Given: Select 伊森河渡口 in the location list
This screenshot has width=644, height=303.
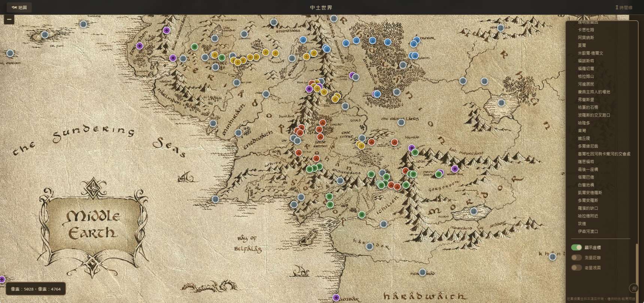Looking at the screenshot, I should [x=588, y=231].
